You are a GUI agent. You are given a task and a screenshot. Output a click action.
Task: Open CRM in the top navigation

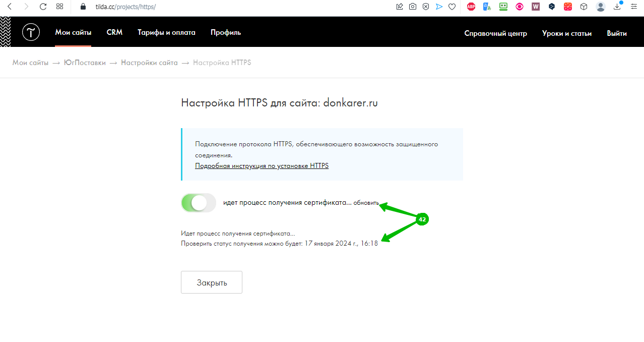114,33
